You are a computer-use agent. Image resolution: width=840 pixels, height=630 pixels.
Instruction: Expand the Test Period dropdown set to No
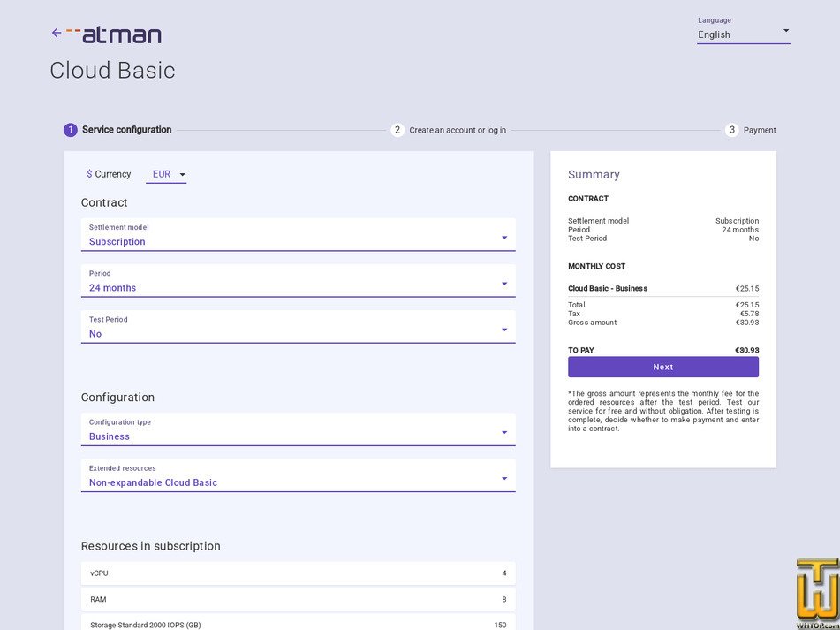(298, 327)
